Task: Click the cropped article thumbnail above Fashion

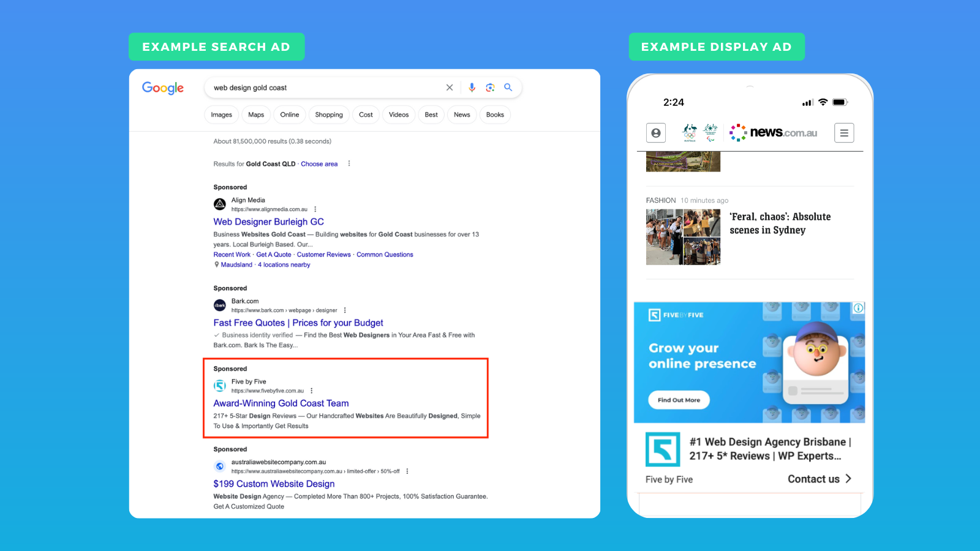Action: [x=683, y=162]
